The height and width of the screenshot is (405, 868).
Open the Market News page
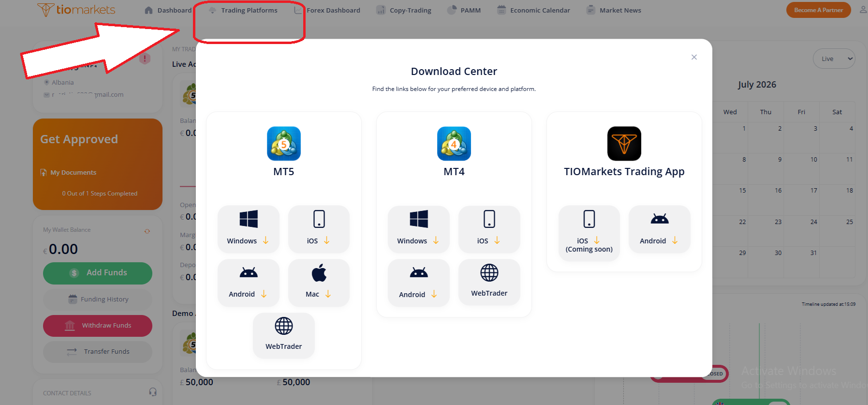click(614, 10)
